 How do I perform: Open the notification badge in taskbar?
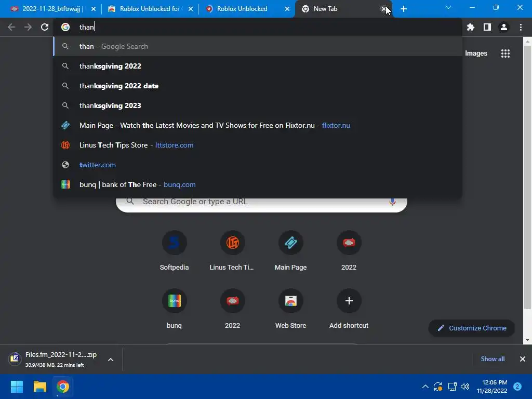click(x=517, y=387)
